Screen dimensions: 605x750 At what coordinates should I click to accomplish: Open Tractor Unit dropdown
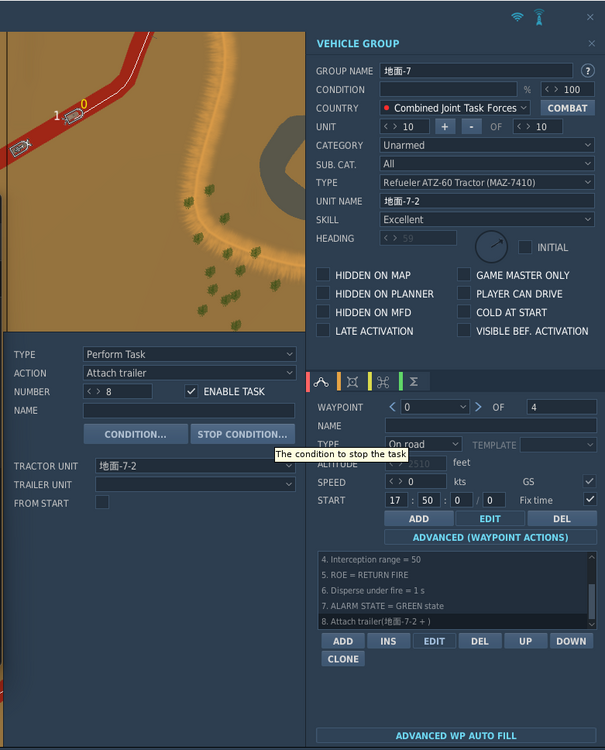pos(195,466)
